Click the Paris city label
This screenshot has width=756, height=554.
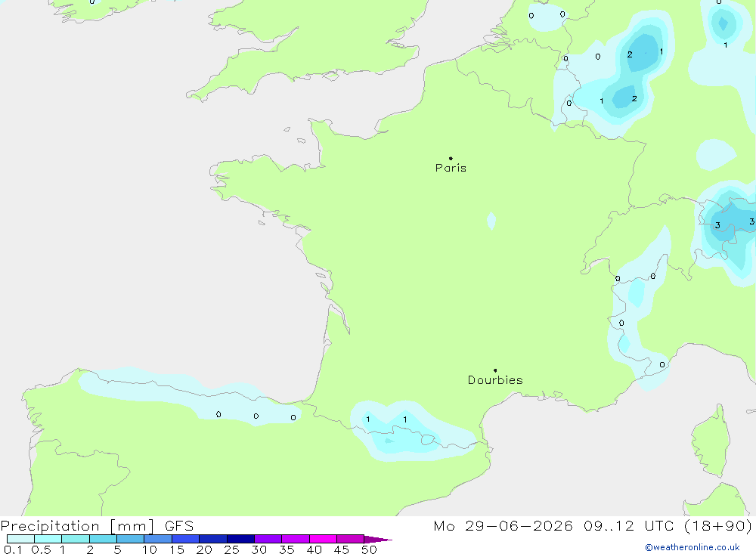pyautogui.click(x=451, y=168)
